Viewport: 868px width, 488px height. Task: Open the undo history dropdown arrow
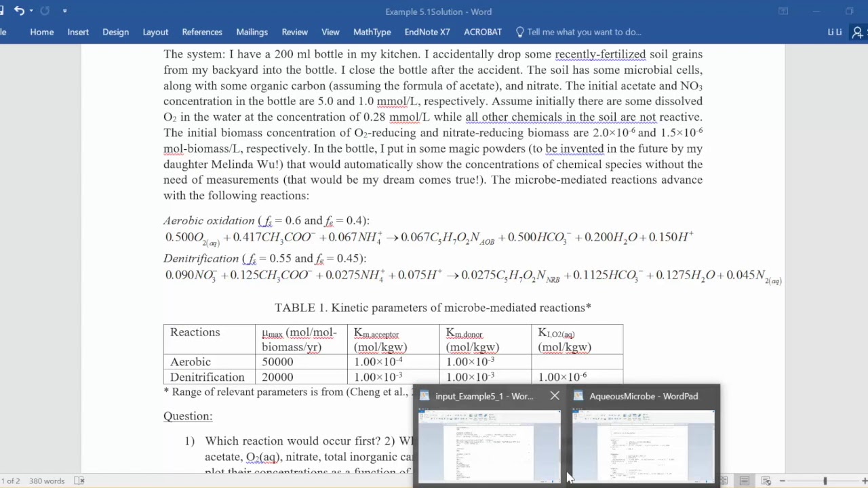pos(31,11)
